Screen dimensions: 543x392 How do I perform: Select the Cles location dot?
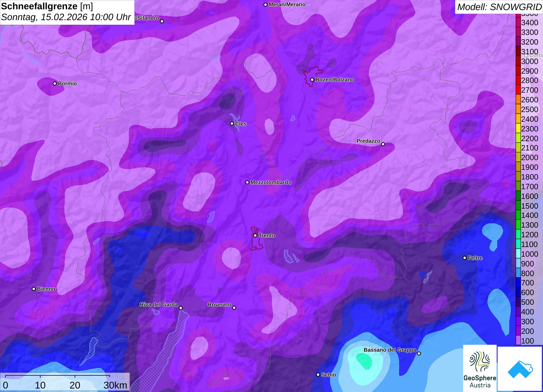(232, 124)
